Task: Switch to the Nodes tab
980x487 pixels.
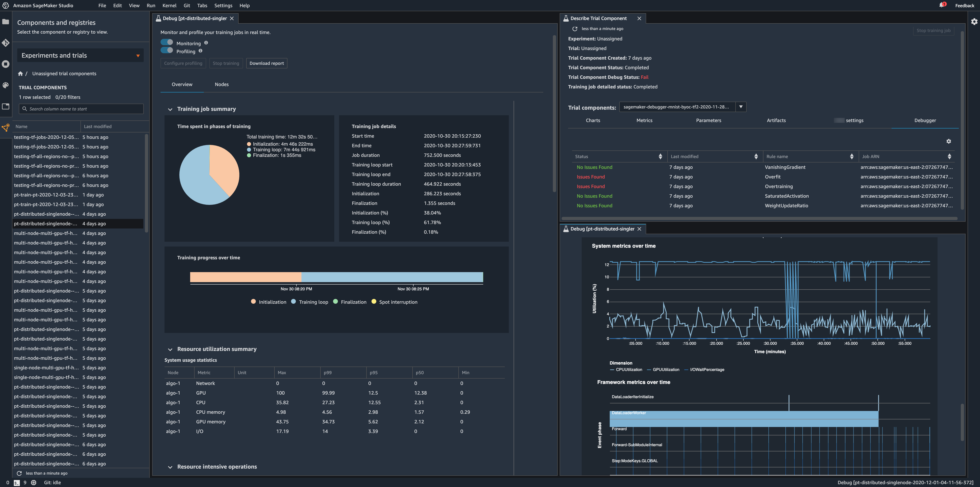Action: pos(221,84)
